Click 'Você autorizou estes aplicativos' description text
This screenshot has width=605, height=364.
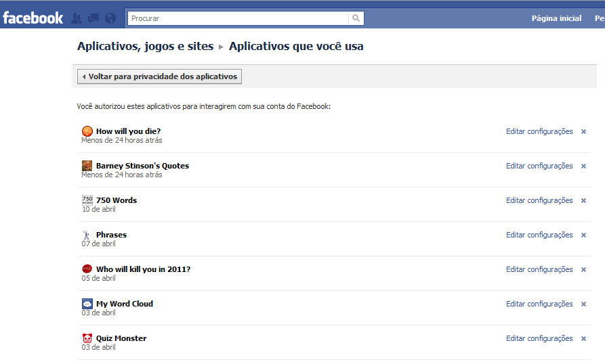pyautogui.click(x=204, y=106)
